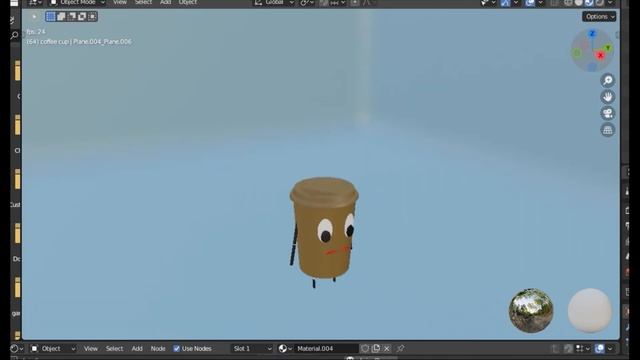Viewport: 640px width, 360px height.
Task: Choose the Subtract Selection mode icon
Action: [71, 17]
